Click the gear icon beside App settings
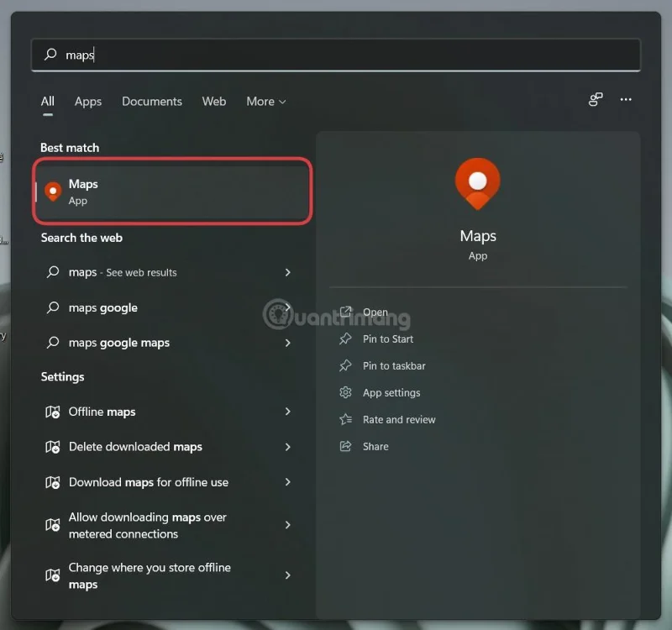Screen dimensions: 672x630 pos(345,392)
